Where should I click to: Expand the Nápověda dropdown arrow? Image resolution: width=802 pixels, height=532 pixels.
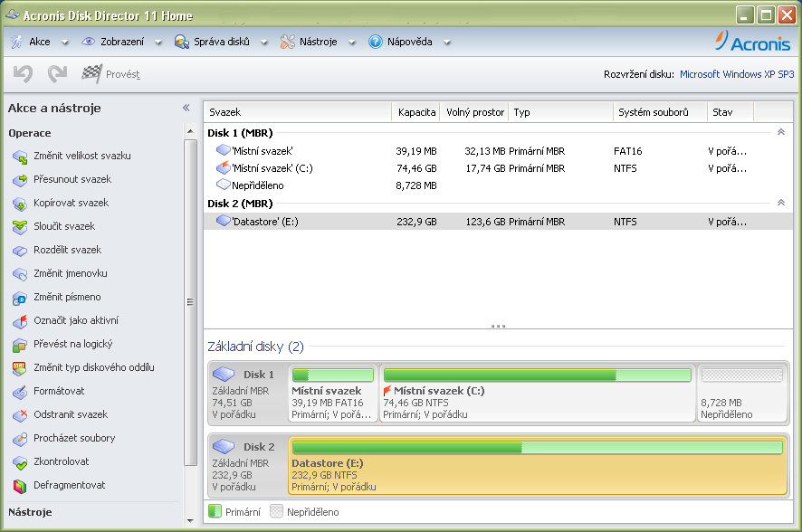pyautogui.click(x=447, y=43)
